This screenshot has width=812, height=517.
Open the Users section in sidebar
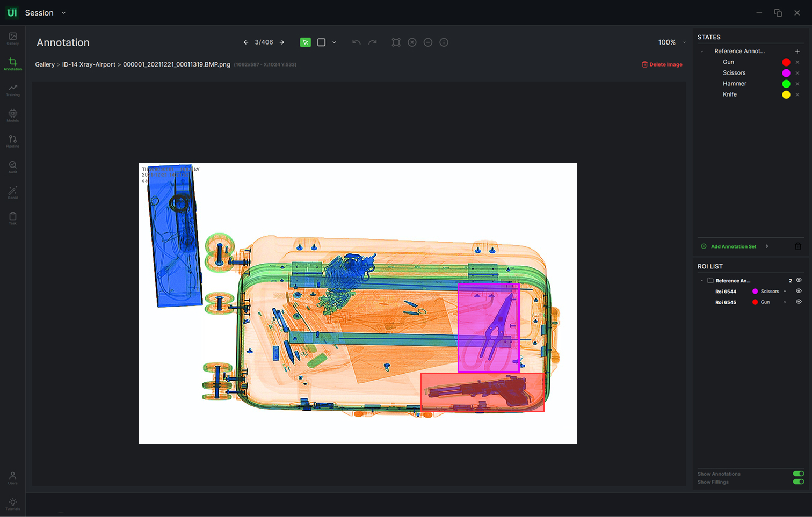coord(13,478)
